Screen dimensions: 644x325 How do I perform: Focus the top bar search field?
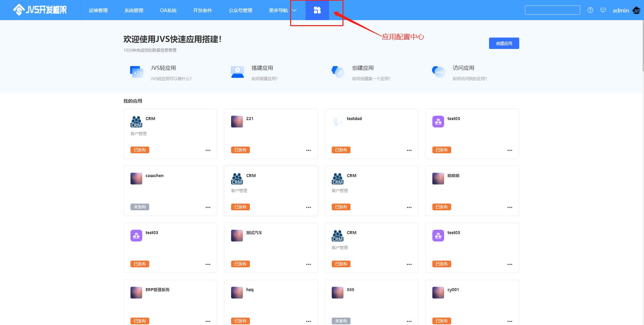pos(552,10)
